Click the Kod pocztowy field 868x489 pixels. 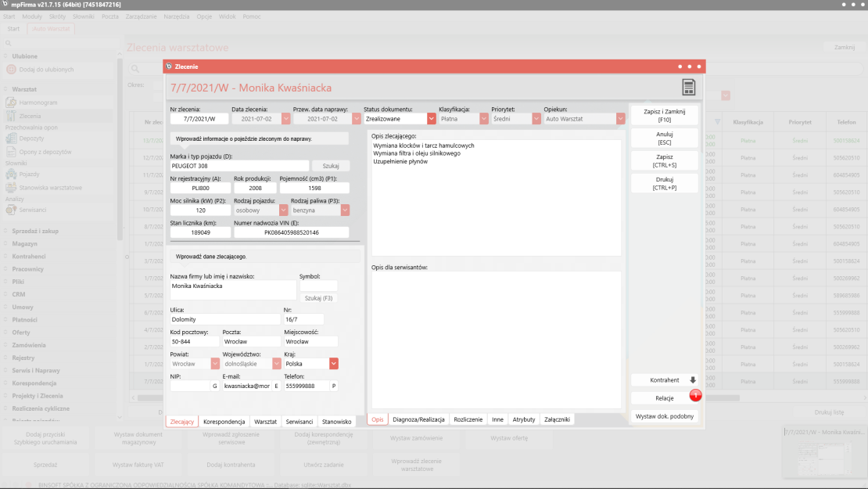click(194, 342)
